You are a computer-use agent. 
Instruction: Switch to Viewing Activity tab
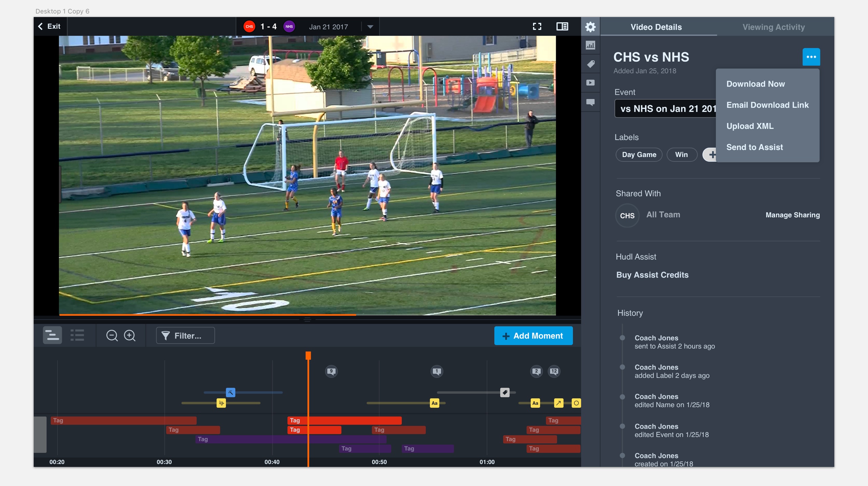point(773,27)
